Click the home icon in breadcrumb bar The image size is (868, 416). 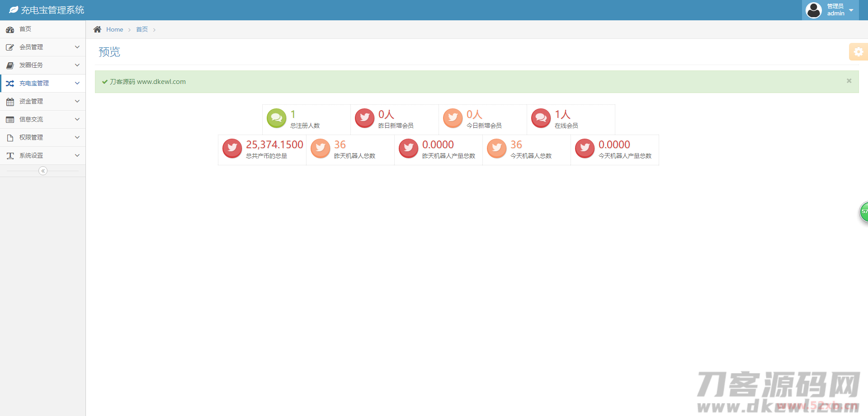(x=97, y=29)
